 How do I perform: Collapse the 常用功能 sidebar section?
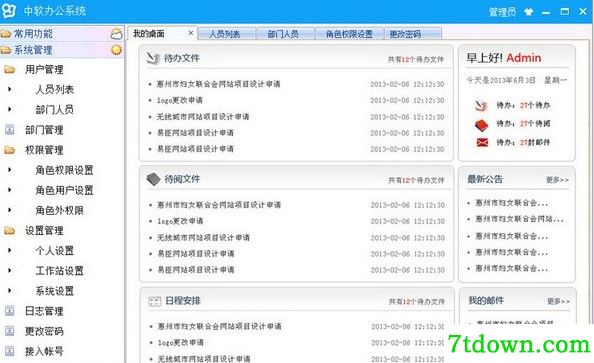click(x=62, y=34)
